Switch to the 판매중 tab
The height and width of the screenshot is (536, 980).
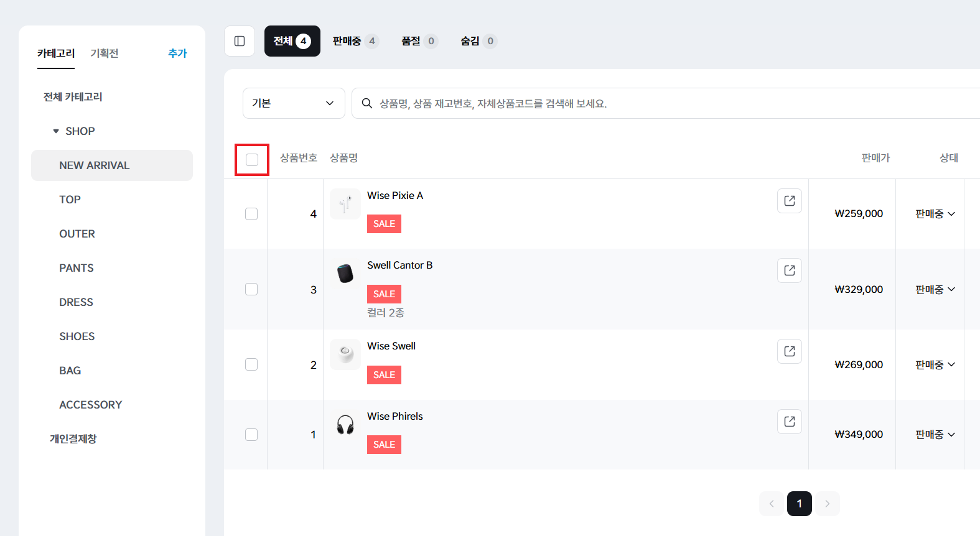click(x=355, y=41)
